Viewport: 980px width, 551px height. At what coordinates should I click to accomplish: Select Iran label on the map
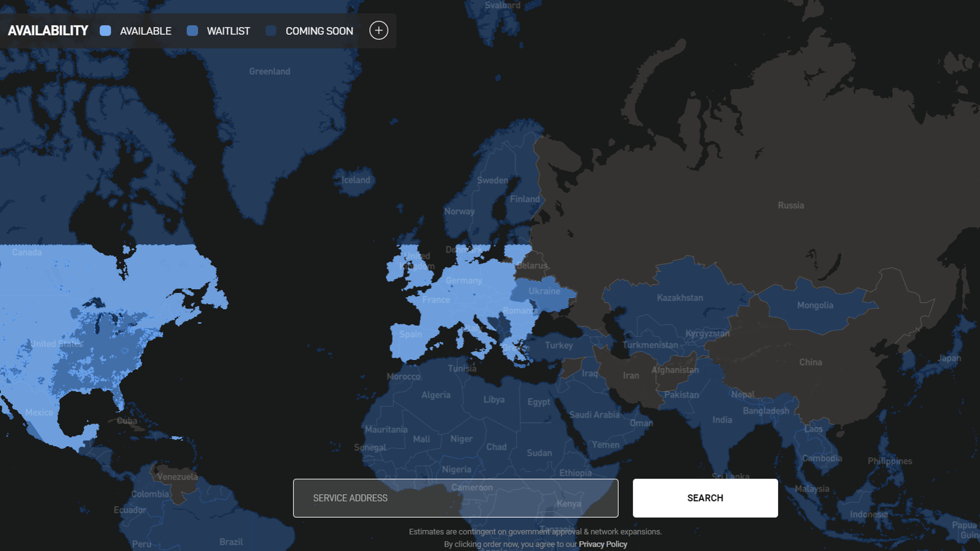(631, 376)
